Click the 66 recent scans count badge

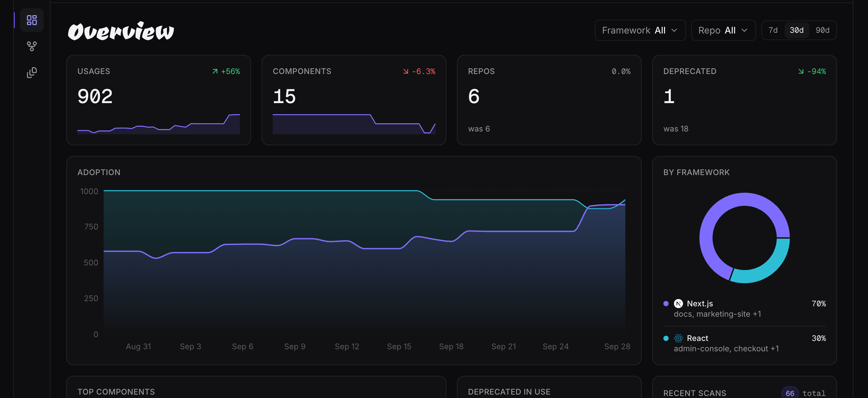[790, 393]
